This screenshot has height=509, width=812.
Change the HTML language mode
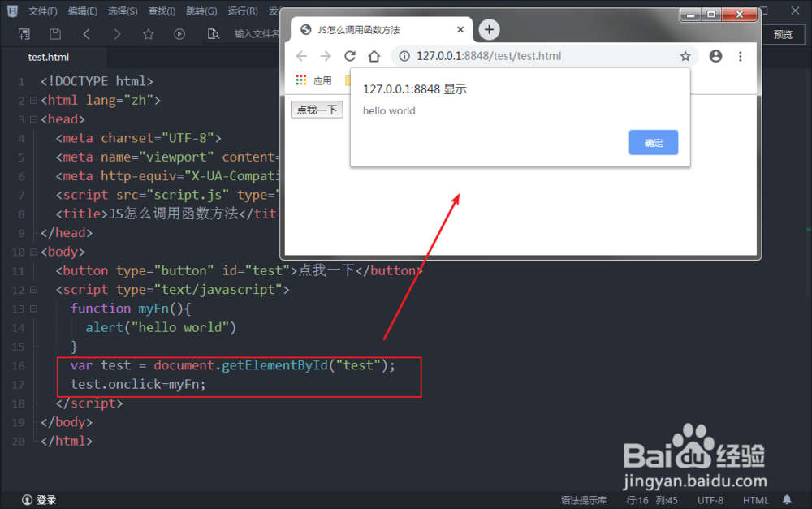click(x=756, y=500)
